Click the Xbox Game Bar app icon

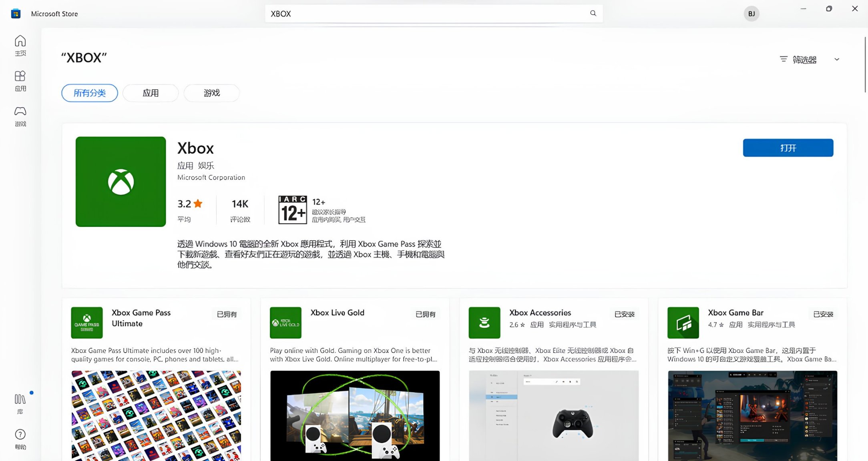[x=683, y=323]
